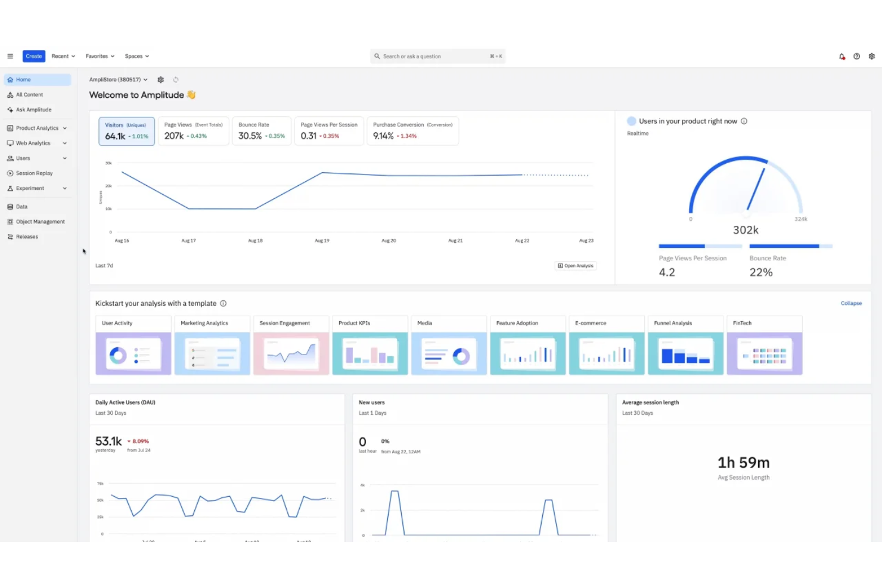Choose the Product KPIs template
The width and height of the screenshot is (882, 588).
370,346
